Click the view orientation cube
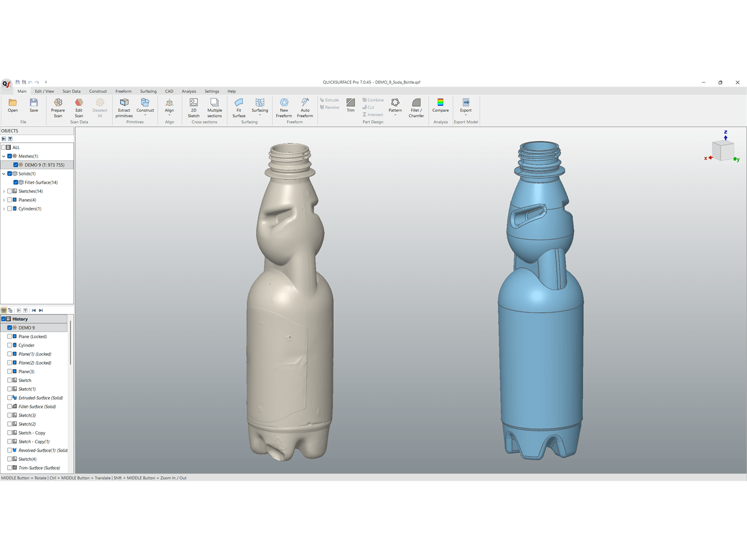The image size is (747, 560). click(x=723, y=151)
